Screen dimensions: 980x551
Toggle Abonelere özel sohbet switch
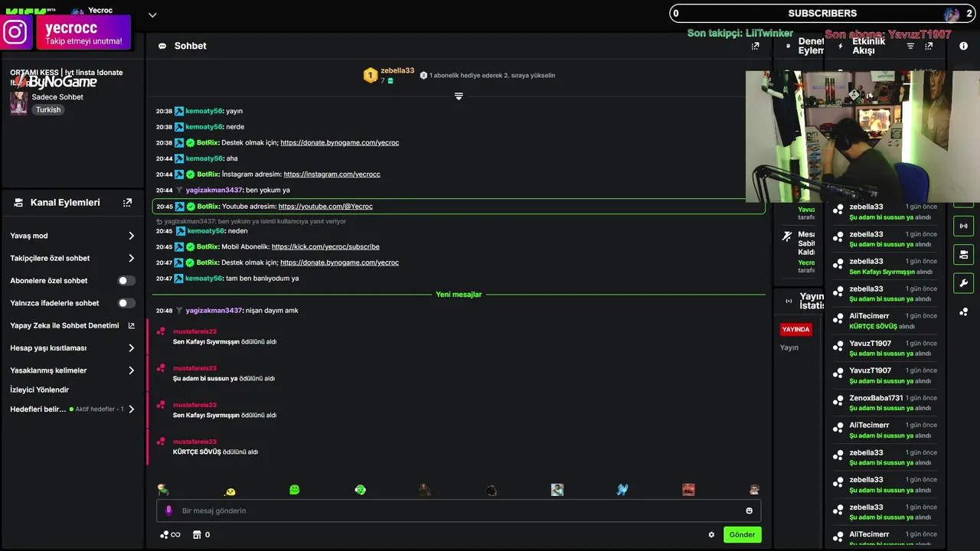126,281
